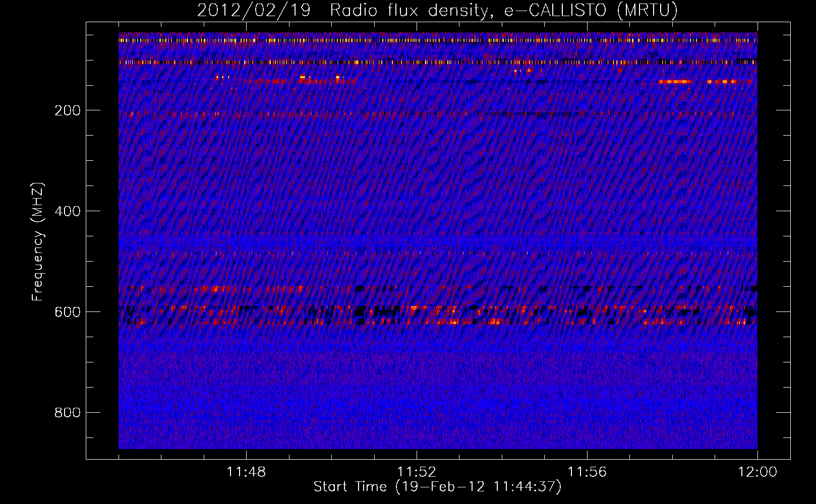This screenshot has height=504, width=816.
Task: Click the 600 frequency tick label
Action: 68,312
